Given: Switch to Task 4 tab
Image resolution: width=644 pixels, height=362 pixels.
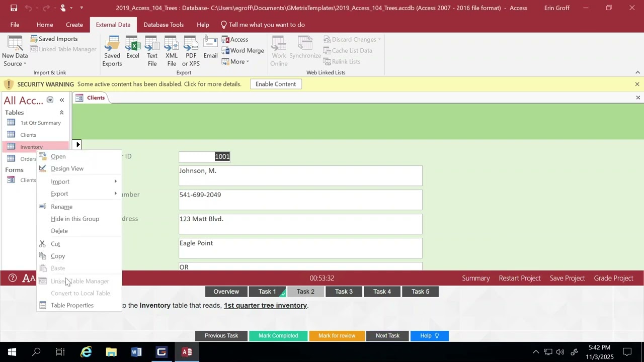Looking at the screenshot, I should [x=382, y=292].
